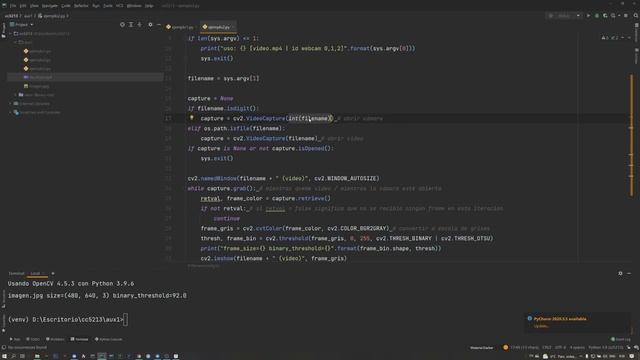The height and width of the screenshot is (360, 640).
Task: Click the CRLF line separator widget
Action: (x=547, y=348)
